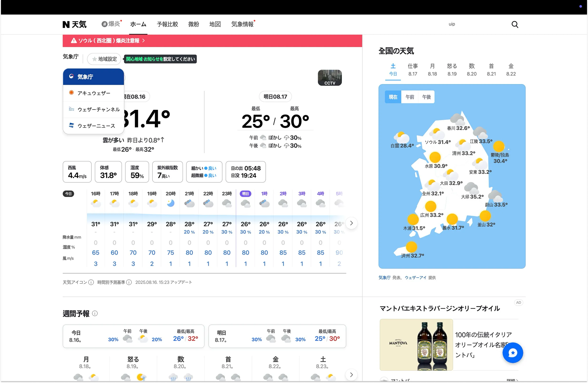588x383 pixels.
Task: Open the CCTV live camera thumbnail
Action: click(329, 77)
